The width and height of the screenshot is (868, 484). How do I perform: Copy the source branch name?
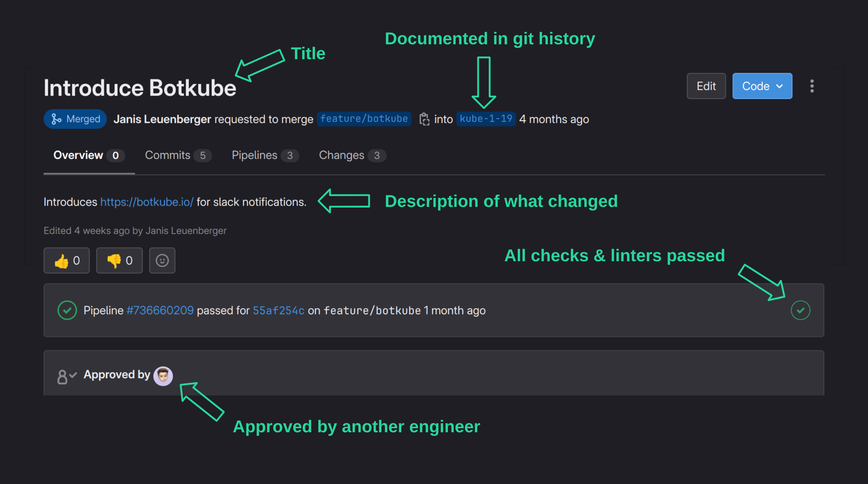[x=424, y=119]
